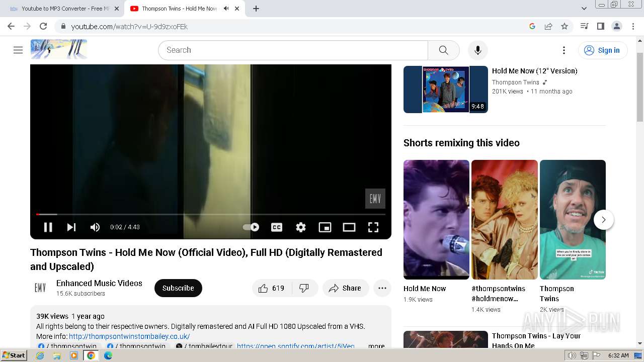Share this video

tap(345, 288)
